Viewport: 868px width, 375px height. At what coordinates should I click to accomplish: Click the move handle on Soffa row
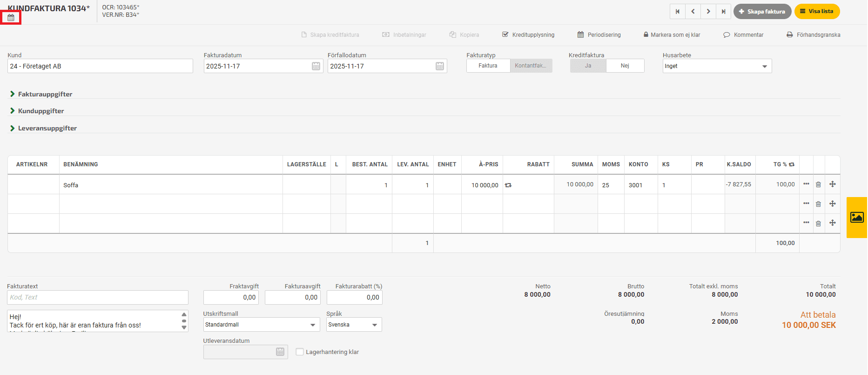(x=833, y=184)
